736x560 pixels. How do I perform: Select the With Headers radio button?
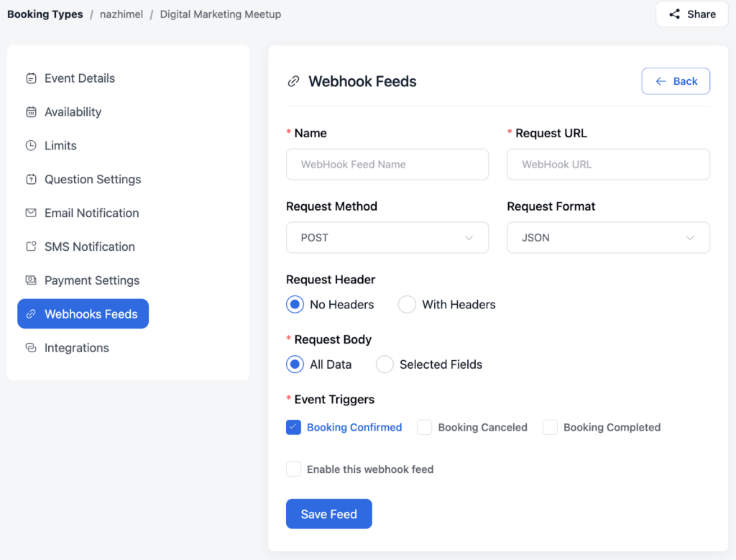click(x=407, y=304)
